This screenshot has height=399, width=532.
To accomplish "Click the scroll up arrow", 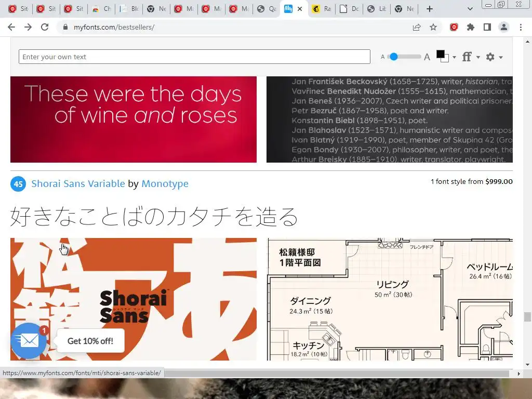I will coord(527,42).
